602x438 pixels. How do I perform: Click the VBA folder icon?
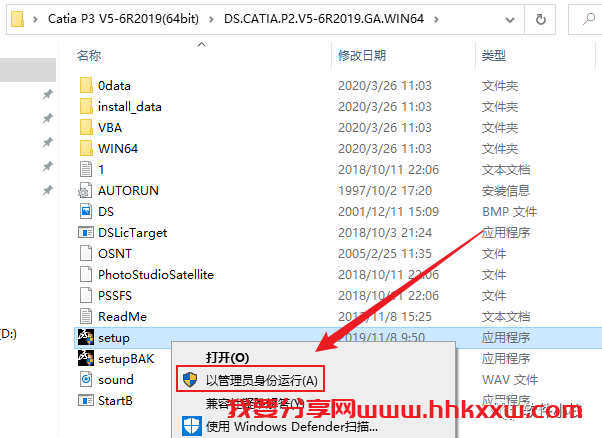click(86, 127)
